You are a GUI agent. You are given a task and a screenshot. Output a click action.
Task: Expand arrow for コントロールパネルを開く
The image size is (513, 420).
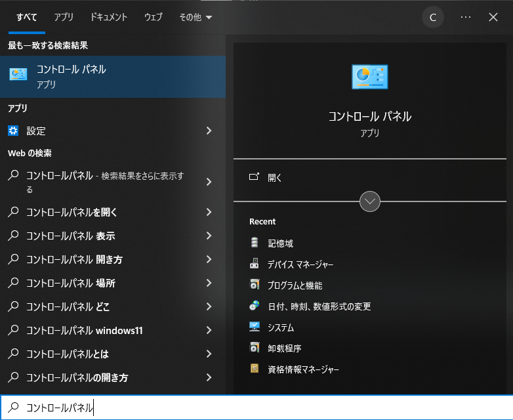209,212
